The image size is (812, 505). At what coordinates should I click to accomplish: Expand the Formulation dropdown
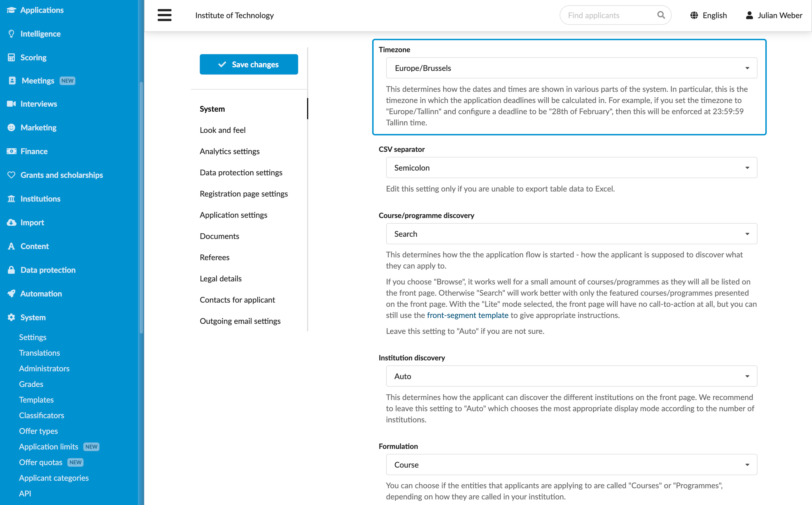click(x=571, y=465)
